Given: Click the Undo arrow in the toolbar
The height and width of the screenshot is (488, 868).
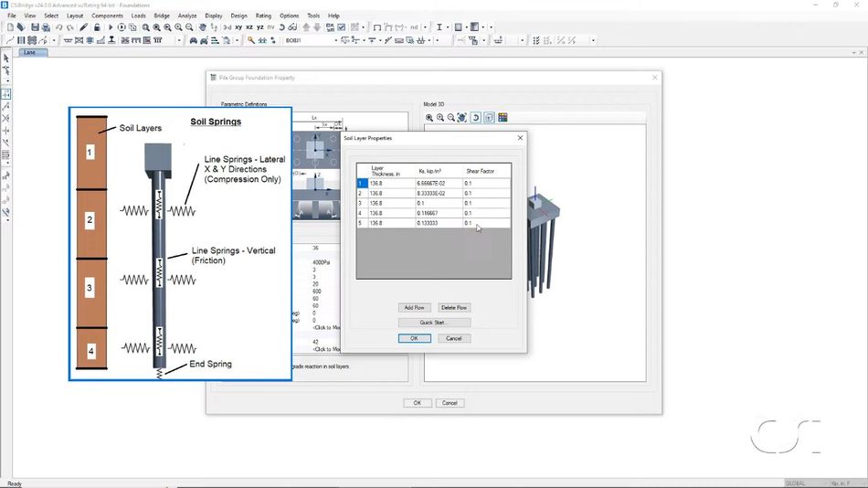Looking at the screenshot, I should 58,27.
